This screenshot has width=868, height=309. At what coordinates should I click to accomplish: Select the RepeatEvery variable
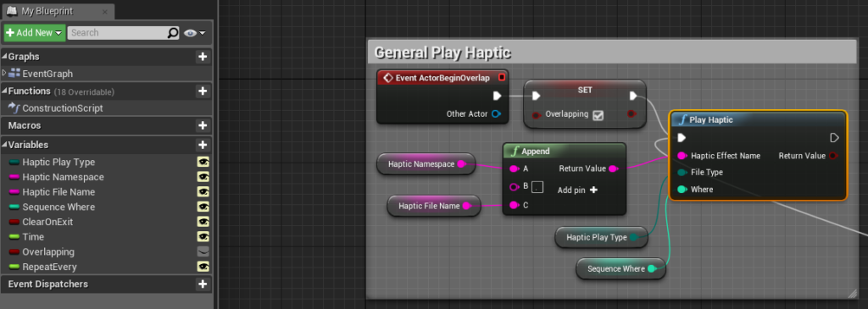click(x=49, y=267)
